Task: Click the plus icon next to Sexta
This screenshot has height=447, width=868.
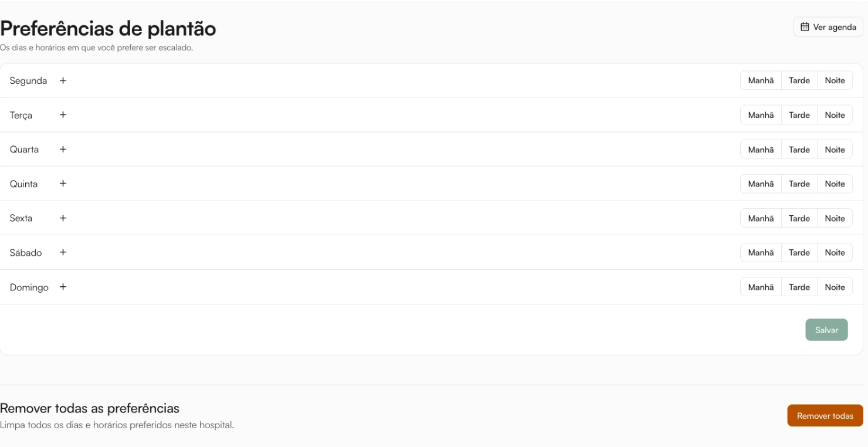Action: tap(63, 218)
